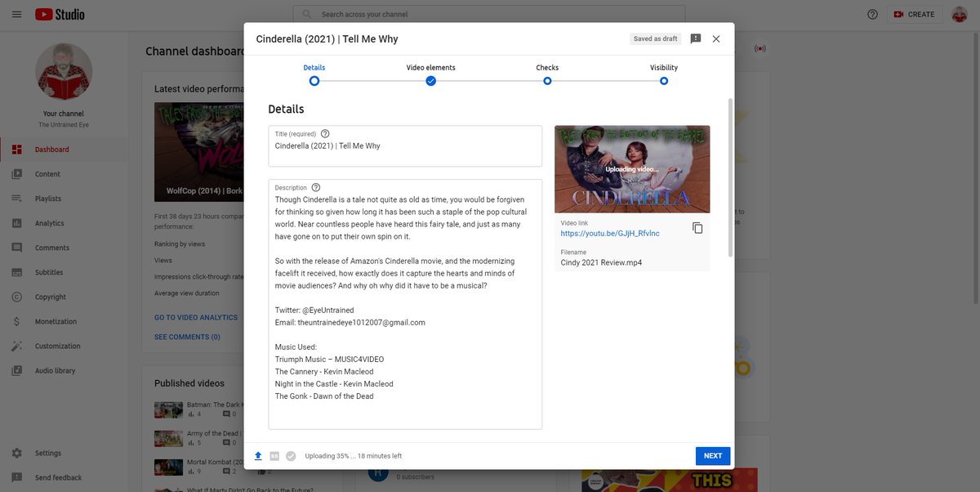
Task: Click the search magnifier icon
Action: (307, 14)
